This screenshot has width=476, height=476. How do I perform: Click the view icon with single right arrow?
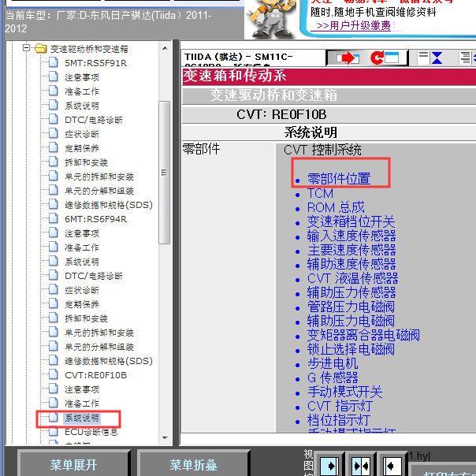tap(329, 466)
